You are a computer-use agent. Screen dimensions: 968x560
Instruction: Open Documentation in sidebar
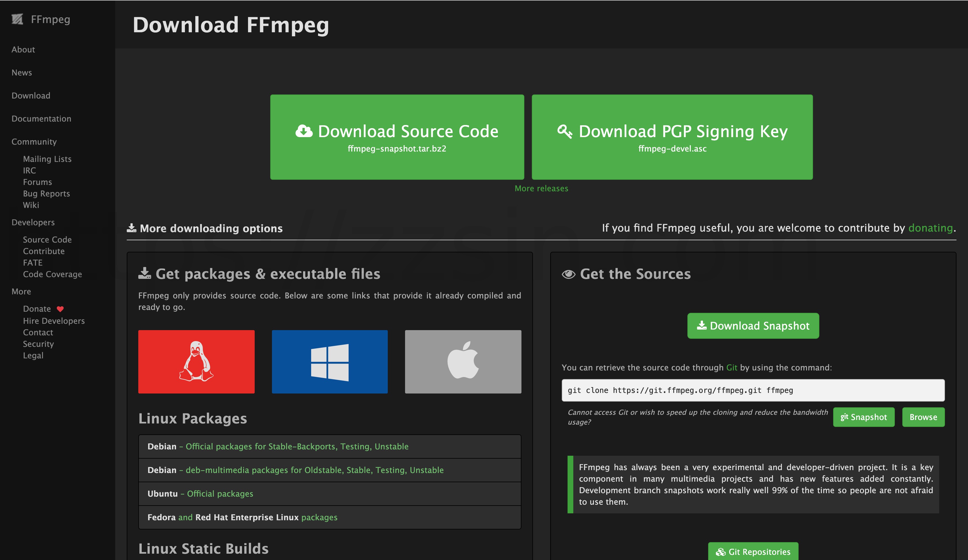[41, 119]
